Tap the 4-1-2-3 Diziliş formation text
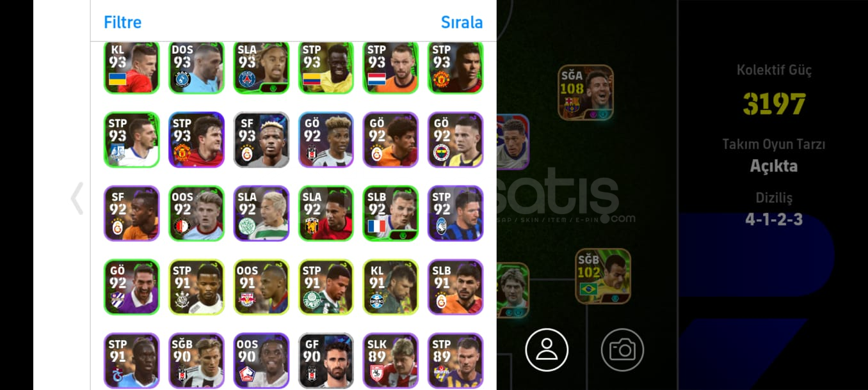 pos(774,219)
